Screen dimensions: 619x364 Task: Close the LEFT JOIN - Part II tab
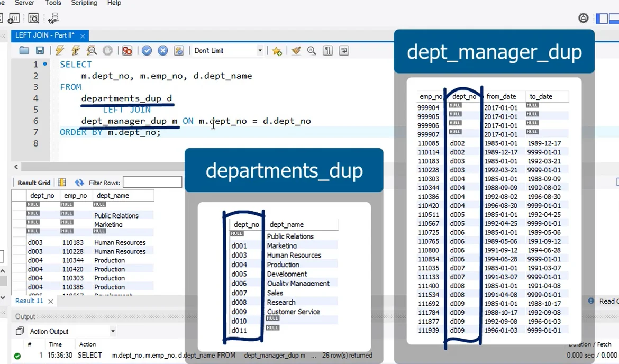pos(83,35)
